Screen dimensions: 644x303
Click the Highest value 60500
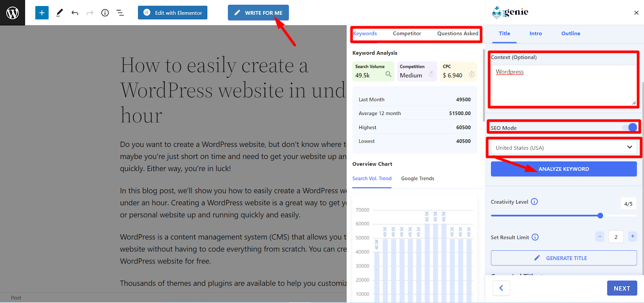(x=463, y=127)
